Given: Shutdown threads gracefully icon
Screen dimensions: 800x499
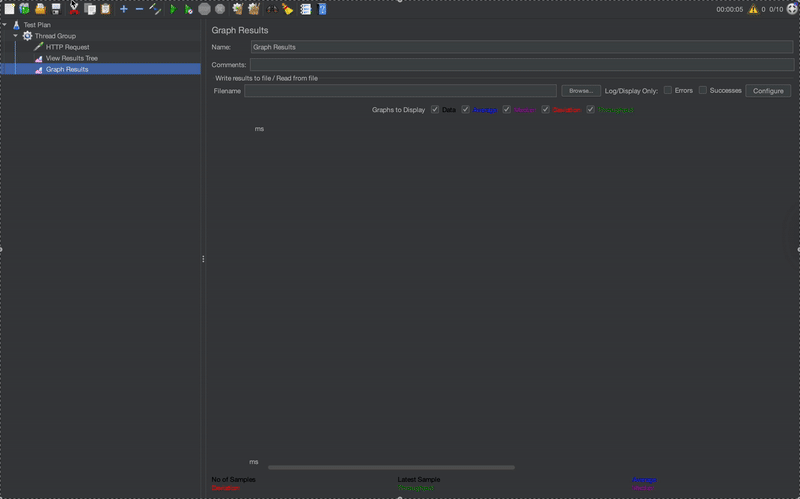Looking at the screenshot, I should point(220,9).
